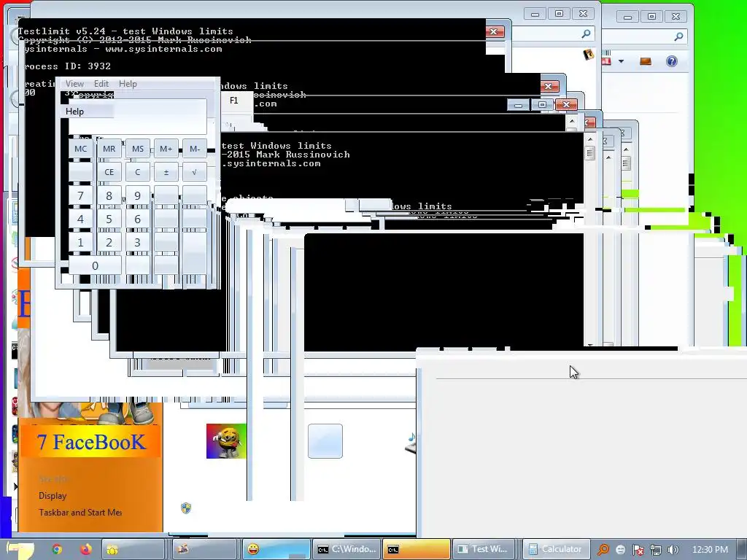
Task: Open the Help menu in Calculator menu bar
Action: 128,84
